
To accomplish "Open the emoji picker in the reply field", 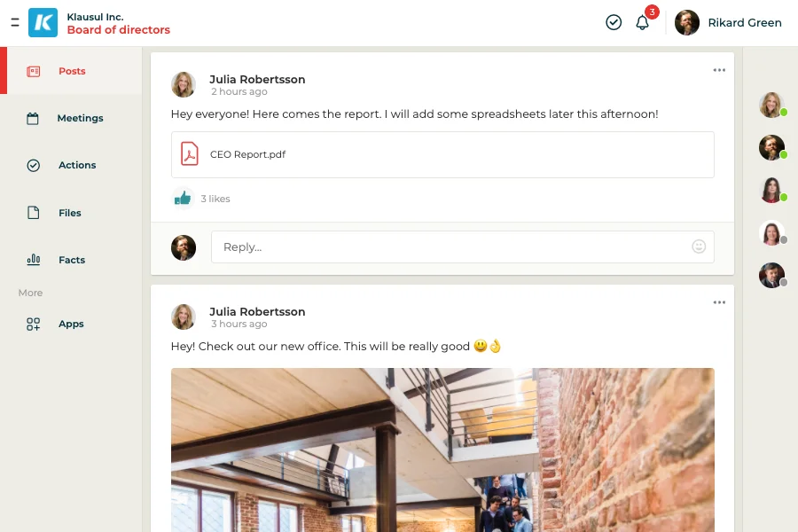I will point(699,246).
